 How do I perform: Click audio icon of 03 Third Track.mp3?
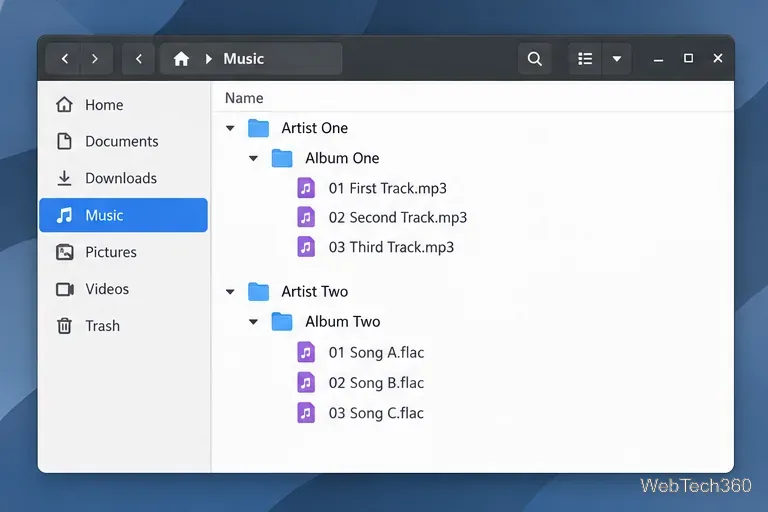[x=306, y=247]
